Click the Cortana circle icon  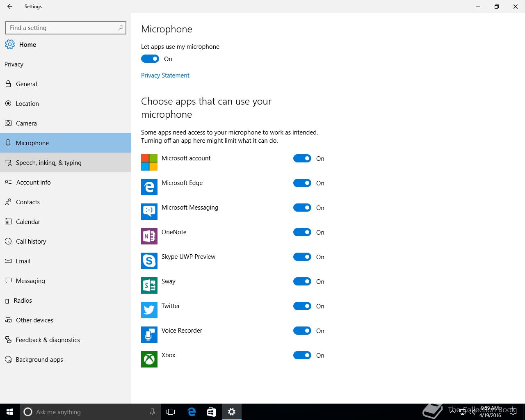(x=28, y=412)
